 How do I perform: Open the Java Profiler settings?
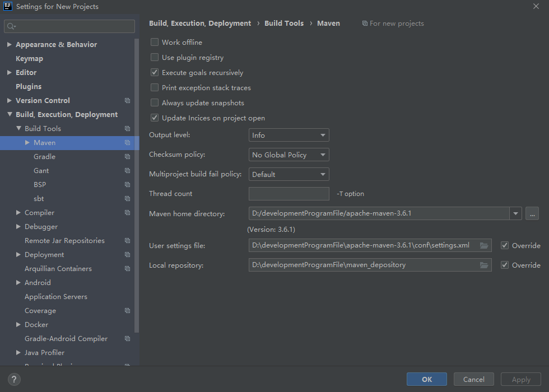click(44, 352)
